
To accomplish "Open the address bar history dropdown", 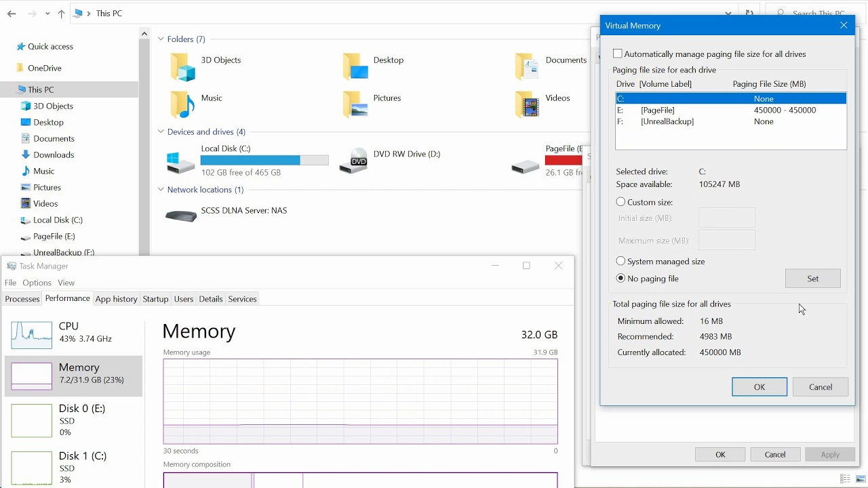I will (728, 14).
